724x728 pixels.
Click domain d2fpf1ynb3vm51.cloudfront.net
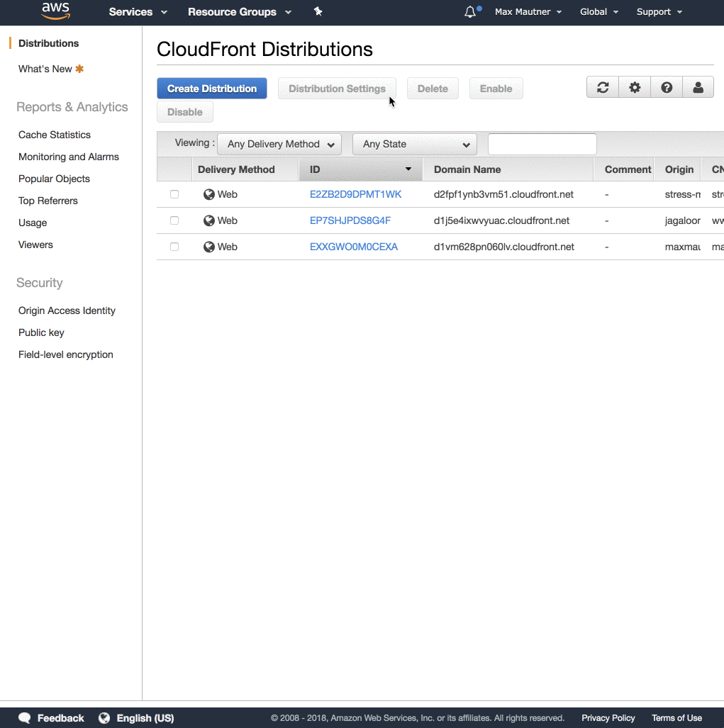tap(503, 194)
